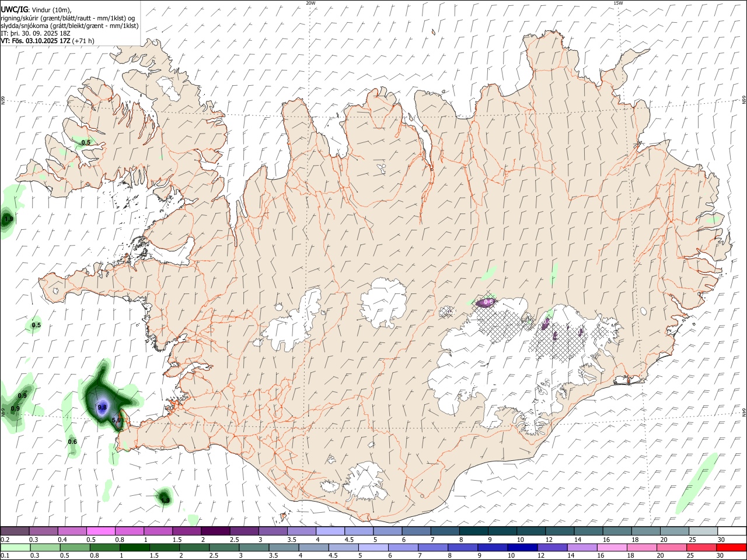Image resolution: width=747 pixels, height=560 pixels.
Task: Click the 20W longitude label
Action: (x=310, y=3)
